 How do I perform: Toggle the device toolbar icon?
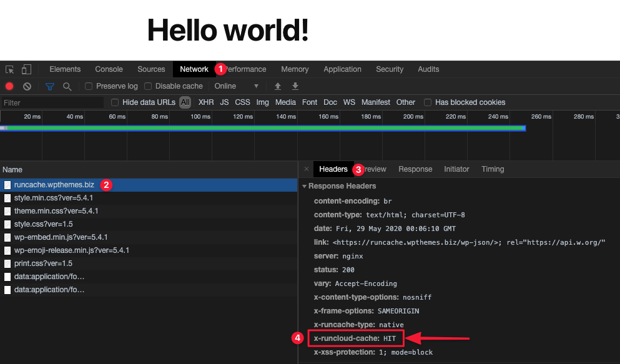click(27, 69)
